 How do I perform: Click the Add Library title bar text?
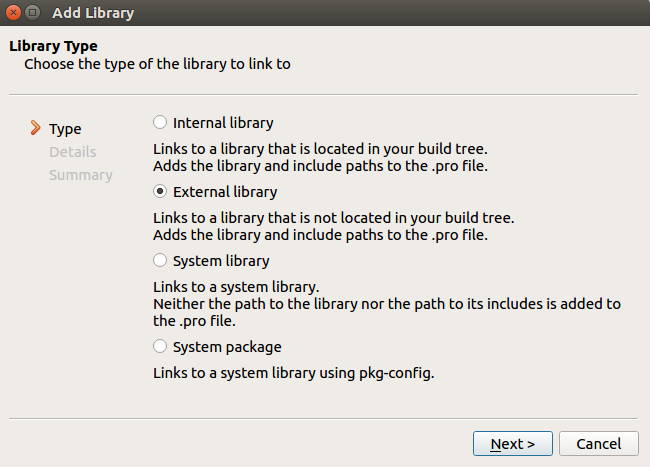[92, 14]
